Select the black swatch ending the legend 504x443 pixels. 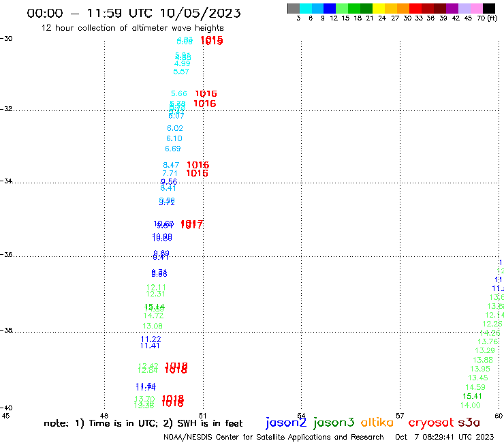click(x=489, y=8)
